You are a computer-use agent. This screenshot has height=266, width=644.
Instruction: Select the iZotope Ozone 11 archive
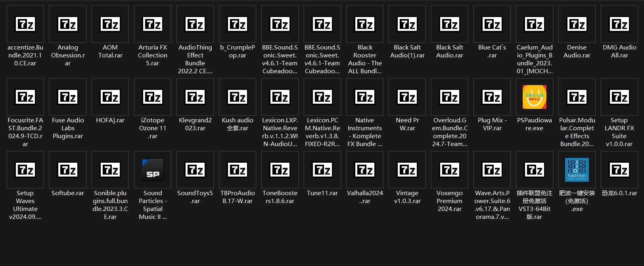coord(153,97)
